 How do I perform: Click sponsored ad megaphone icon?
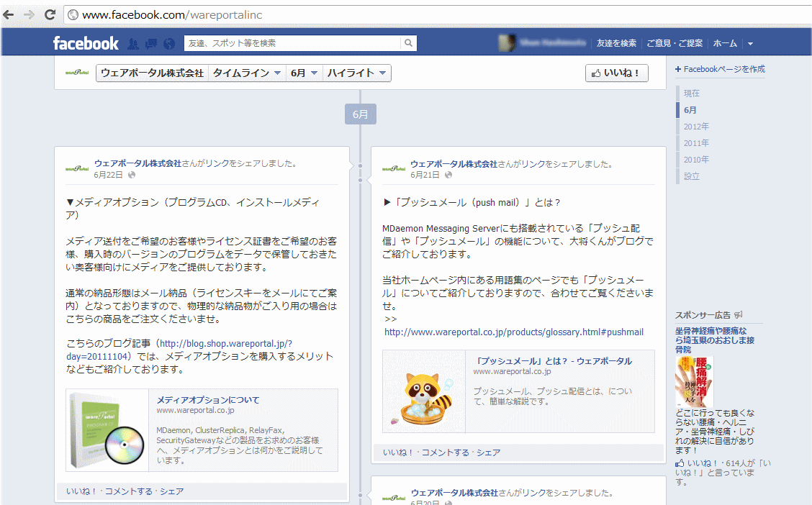coord(739,314)
